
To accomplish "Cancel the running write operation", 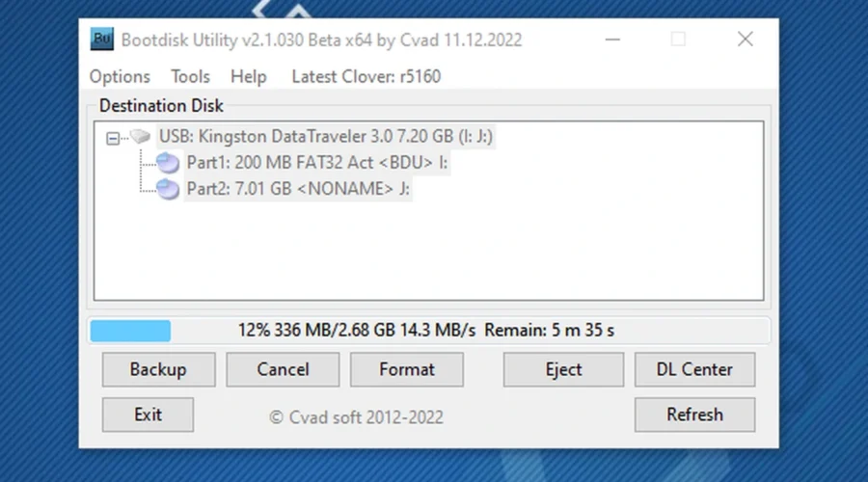I will pos(283,369).
